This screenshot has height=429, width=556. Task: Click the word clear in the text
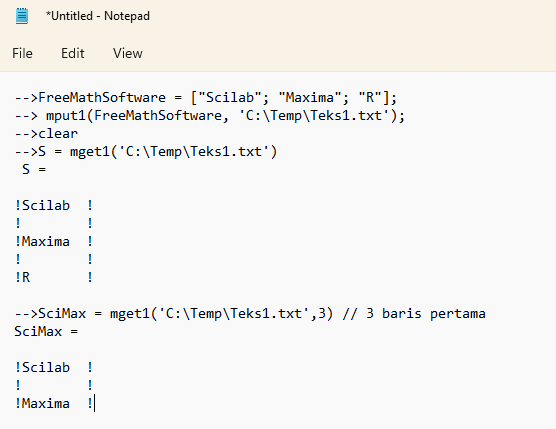point(58,134)
